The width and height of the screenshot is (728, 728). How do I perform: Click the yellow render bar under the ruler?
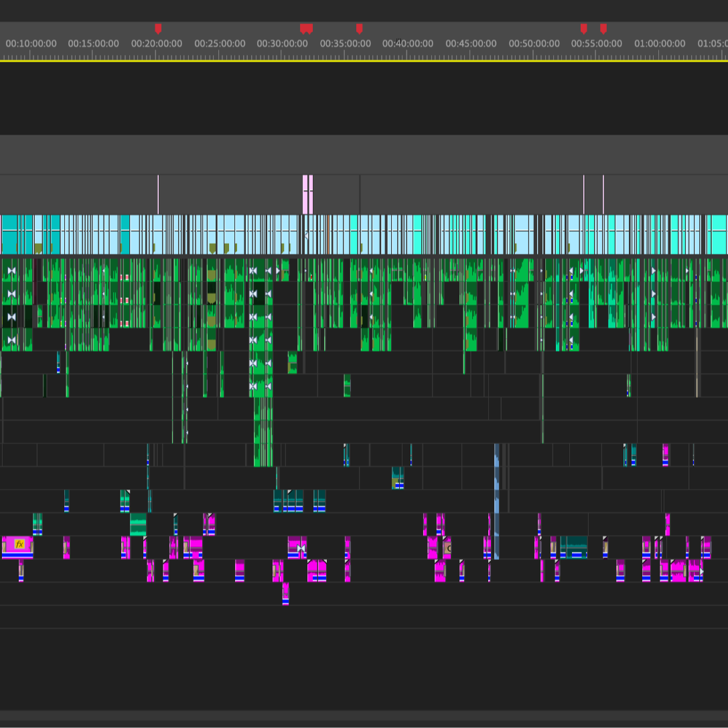coord(364,61)
